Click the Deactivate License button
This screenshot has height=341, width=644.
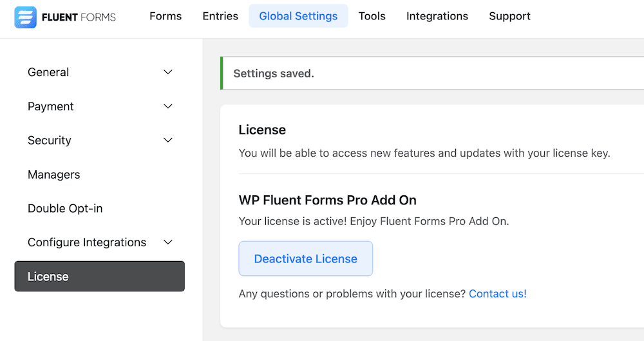305,258
